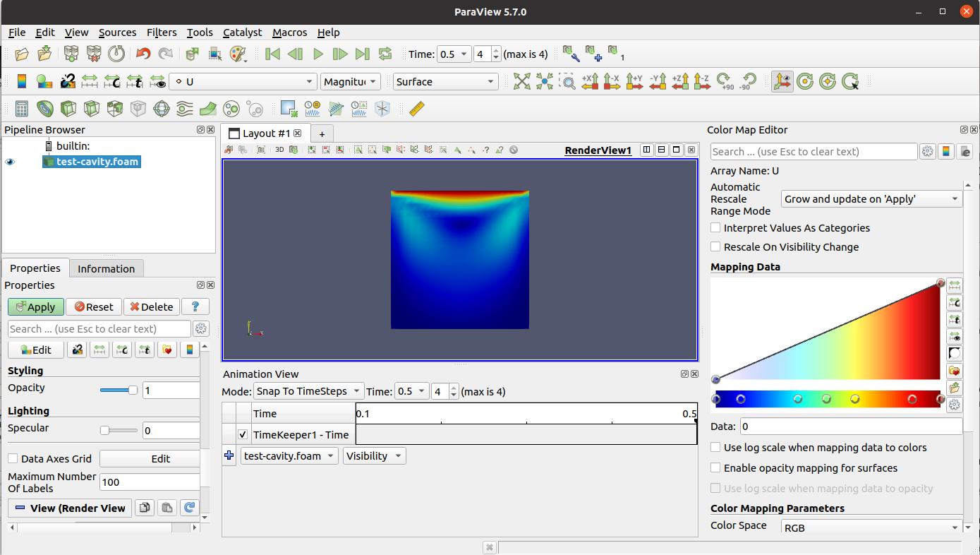Click the Edit color map icon
The height and width of the screenshot is (555, 980).
point(44,82)
